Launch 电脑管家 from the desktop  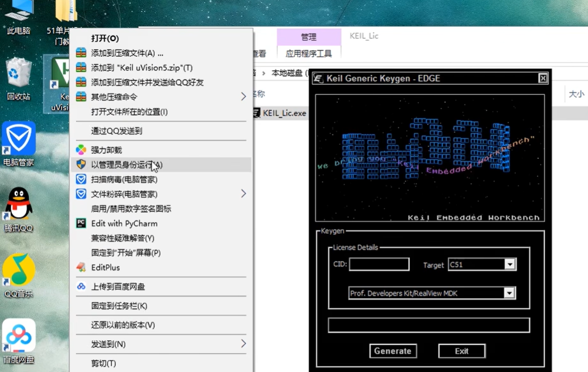[18, 144]
